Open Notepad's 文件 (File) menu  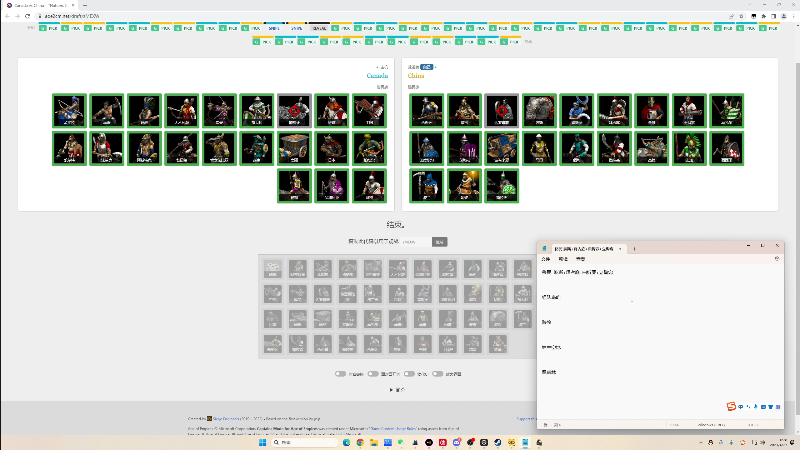tap(546, 259)
